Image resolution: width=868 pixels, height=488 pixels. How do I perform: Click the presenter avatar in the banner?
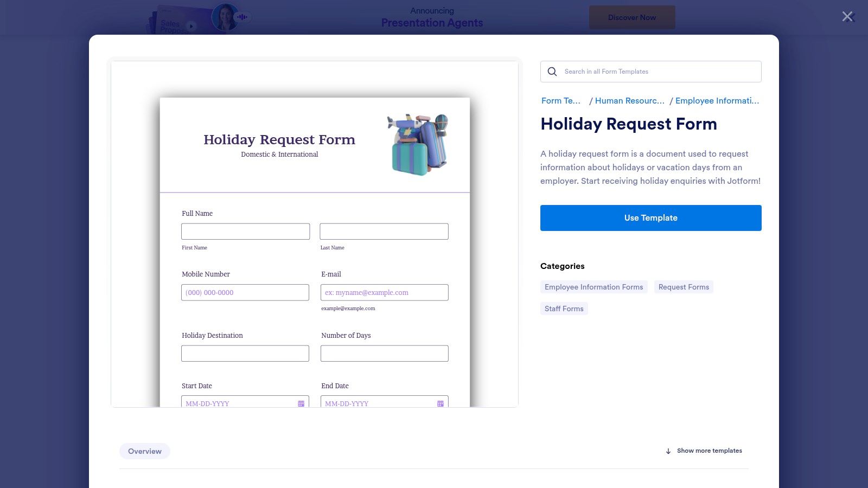point(225,17)
